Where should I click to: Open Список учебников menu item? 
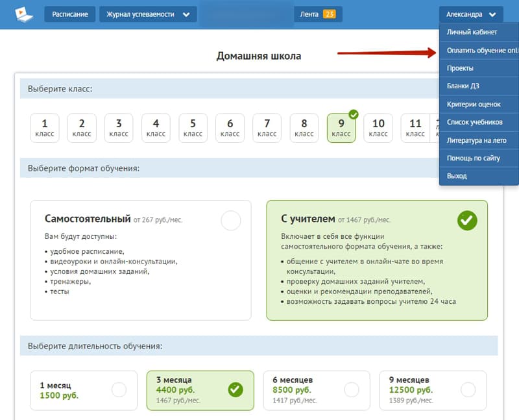479,122
